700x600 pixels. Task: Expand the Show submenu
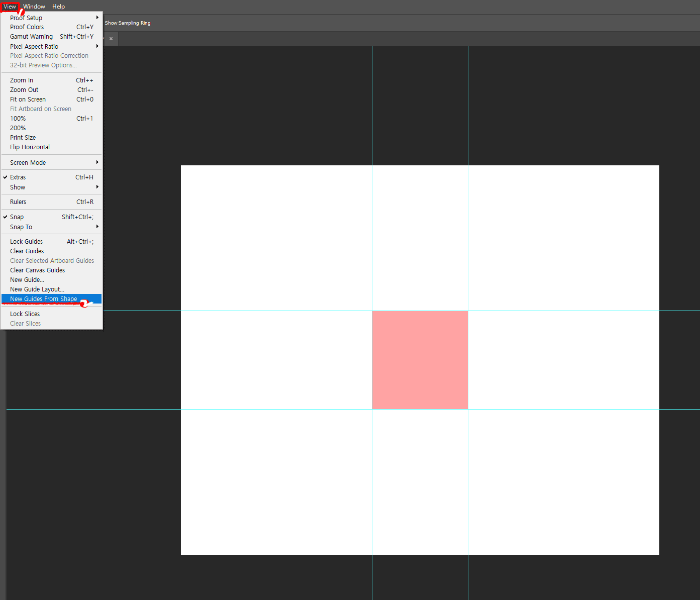click(x=18, y=187)
